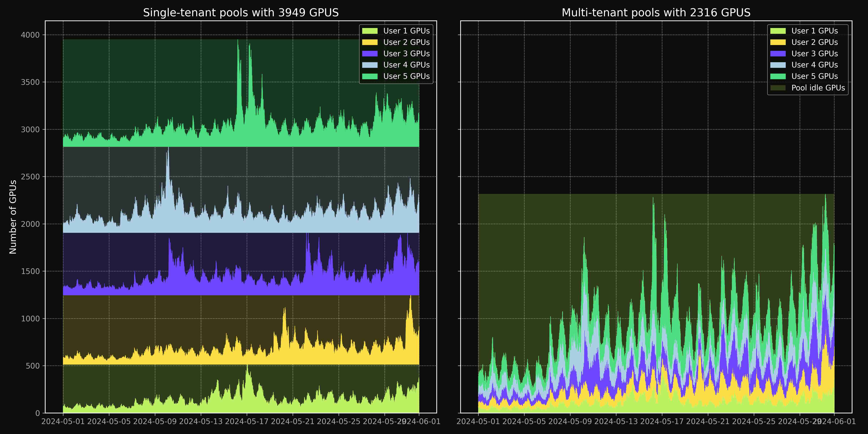Image resolution: width=868 pixels, height=434 pixels.
Task: Click the 1000 y-axis tick label
Action: point(30,319)
